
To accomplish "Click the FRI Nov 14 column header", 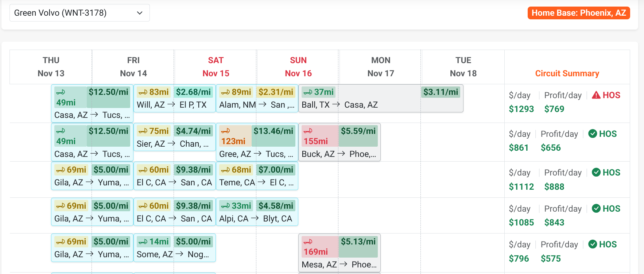I will coord(133,67).
